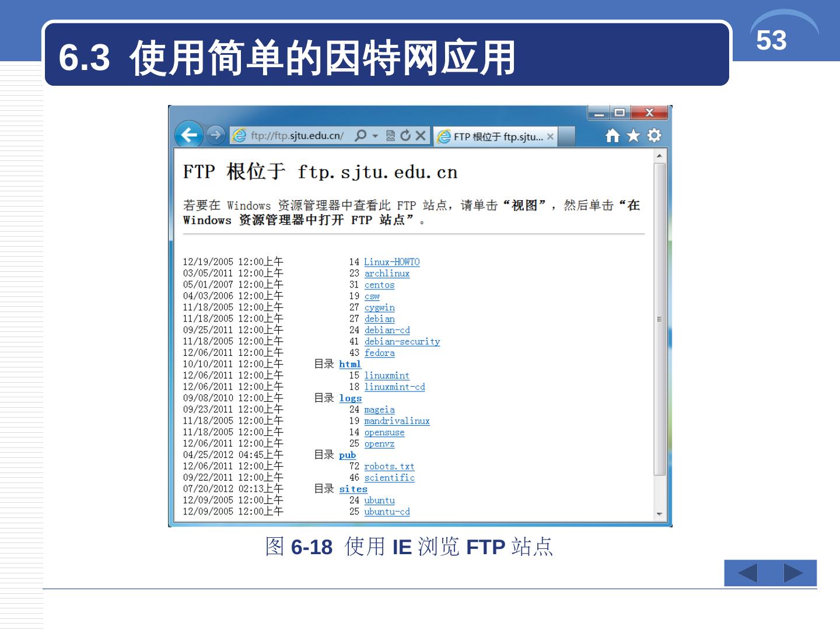Open the opensuse link
The width and height of the screenshot is (840, 630).
pyautogui.click(x=384, y=432)
